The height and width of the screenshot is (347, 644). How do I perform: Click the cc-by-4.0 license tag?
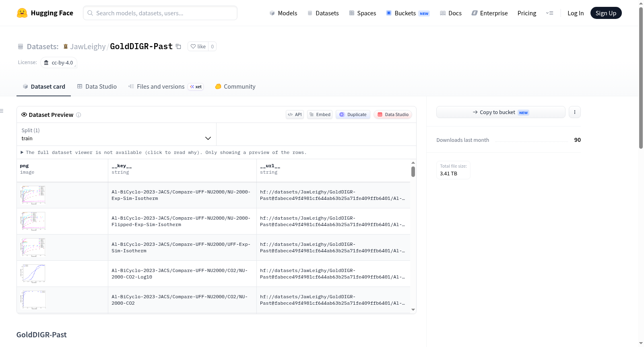pyautogui.click(x=59, y=62)
